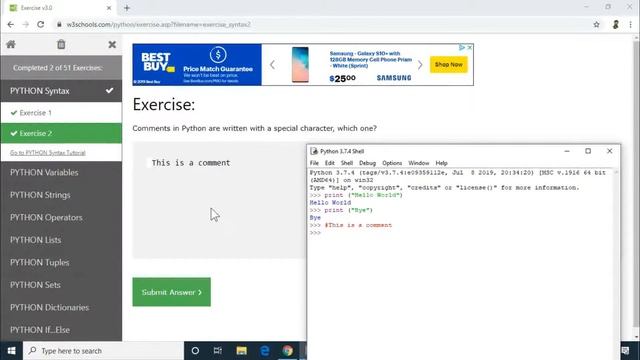Go back using the browser back arrow
640x360 pixels.
pyautogui.click(x=11, y=24)
